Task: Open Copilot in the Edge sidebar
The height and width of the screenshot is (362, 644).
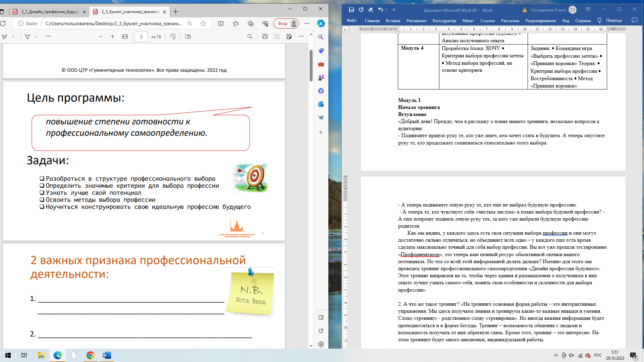Action: point(321,23)
